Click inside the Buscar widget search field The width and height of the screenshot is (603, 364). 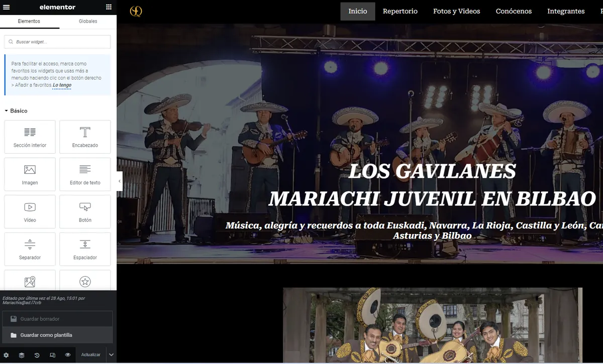[57, 42]
